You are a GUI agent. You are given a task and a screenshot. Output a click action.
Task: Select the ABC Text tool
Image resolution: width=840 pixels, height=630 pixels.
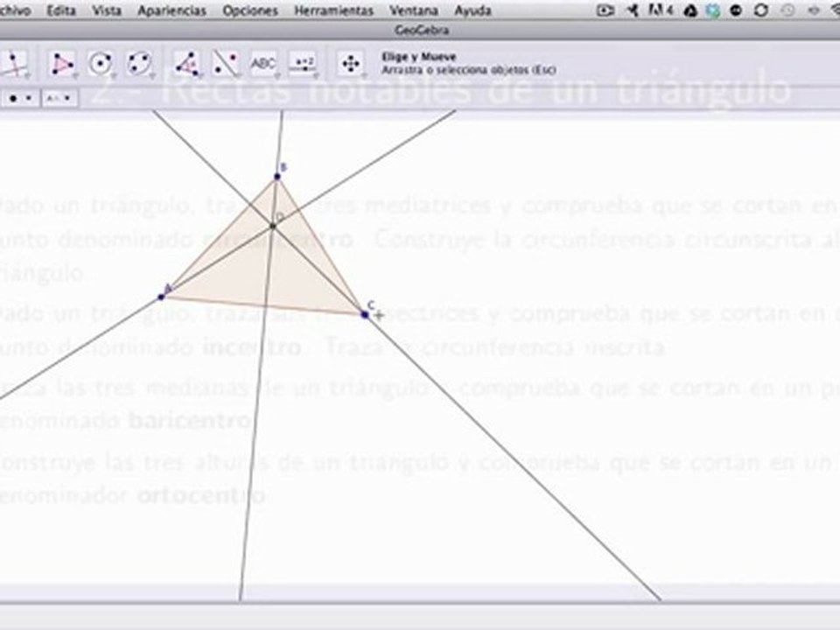pos(263,64)
